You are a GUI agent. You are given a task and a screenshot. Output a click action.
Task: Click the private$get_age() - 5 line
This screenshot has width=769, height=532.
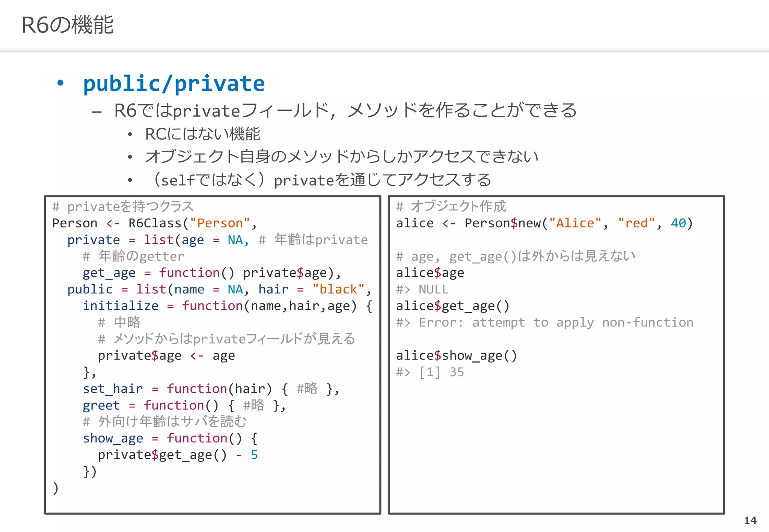click(x=177, y=455)
